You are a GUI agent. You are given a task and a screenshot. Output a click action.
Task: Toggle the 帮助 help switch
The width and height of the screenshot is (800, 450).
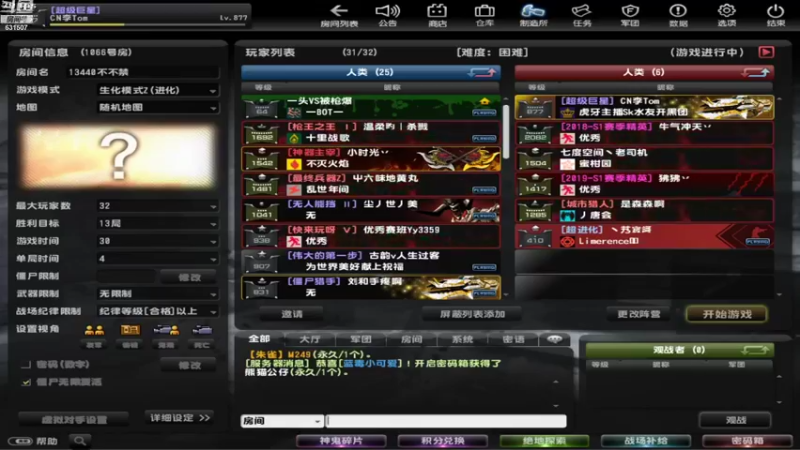(20, 441)
